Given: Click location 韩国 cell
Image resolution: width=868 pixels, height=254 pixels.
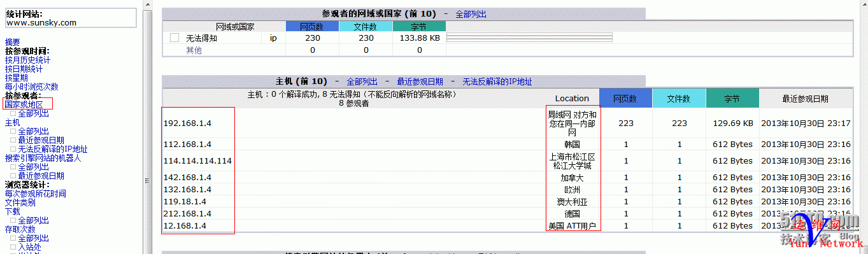Looking at the screenshot, I should pos(572,145).
